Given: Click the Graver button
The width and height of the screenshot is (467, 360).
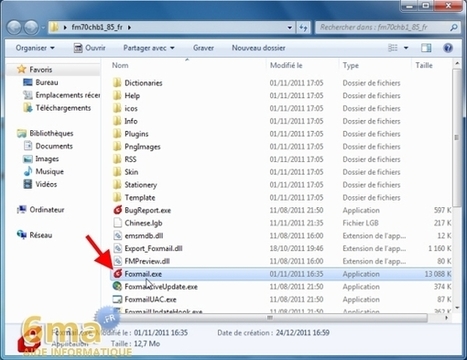Looking at the screenshot, I should tap(203, 48).
